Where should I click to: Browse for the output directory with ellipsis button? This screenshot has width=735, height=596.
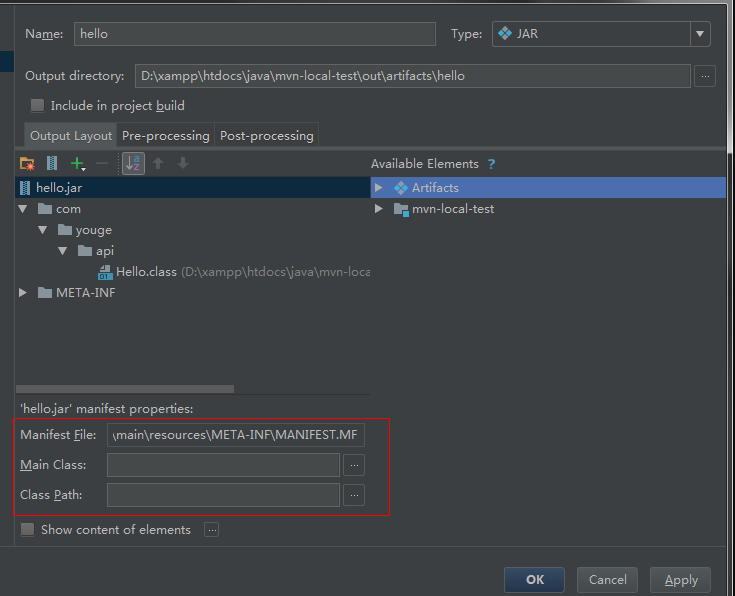tap(705, 76)
